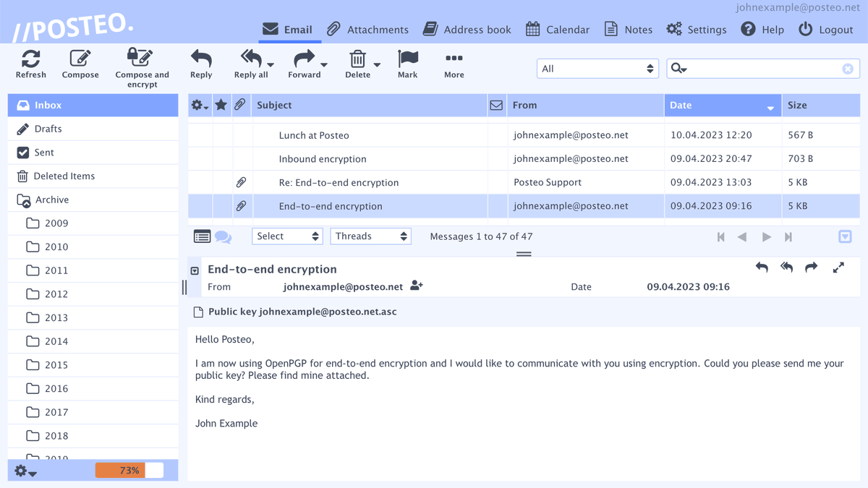Viewport: 868px width, 488px height.
Task: Expand the Delete options arrow
Action: click(377, 65)
